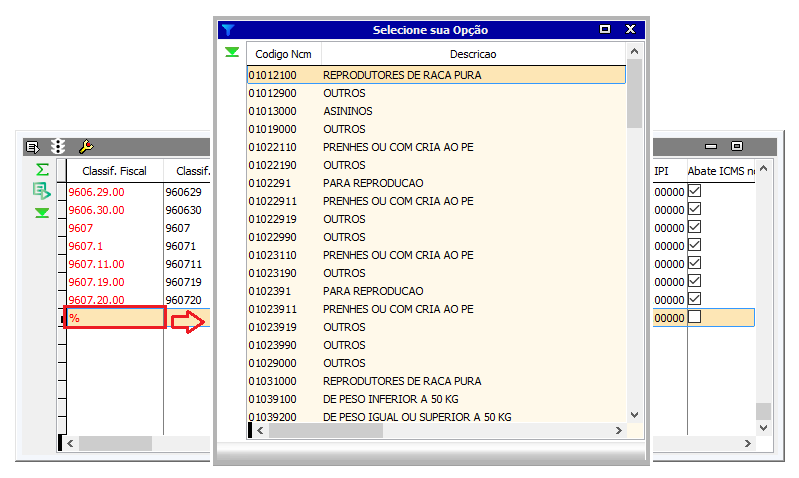Select the 01019000 OUTROS row
Viewport: 799px width, 478px height.
(436, 129)
